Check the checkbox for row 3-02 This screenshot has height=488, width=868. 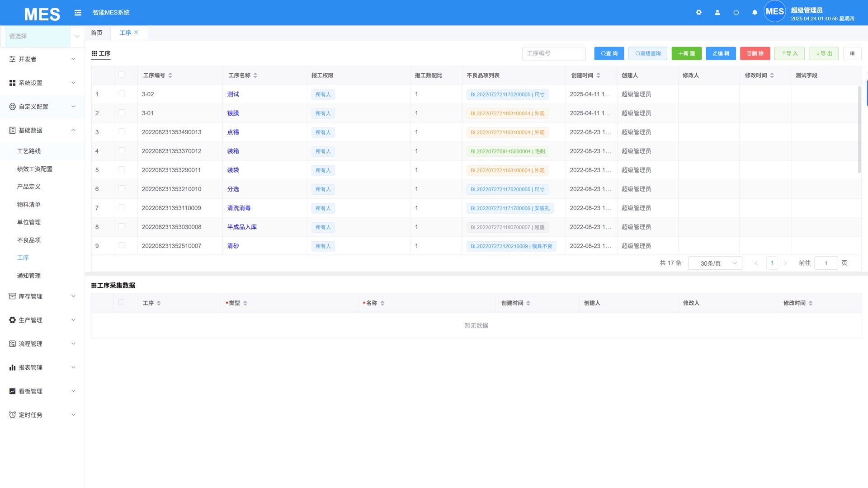[x=122, y=94]
